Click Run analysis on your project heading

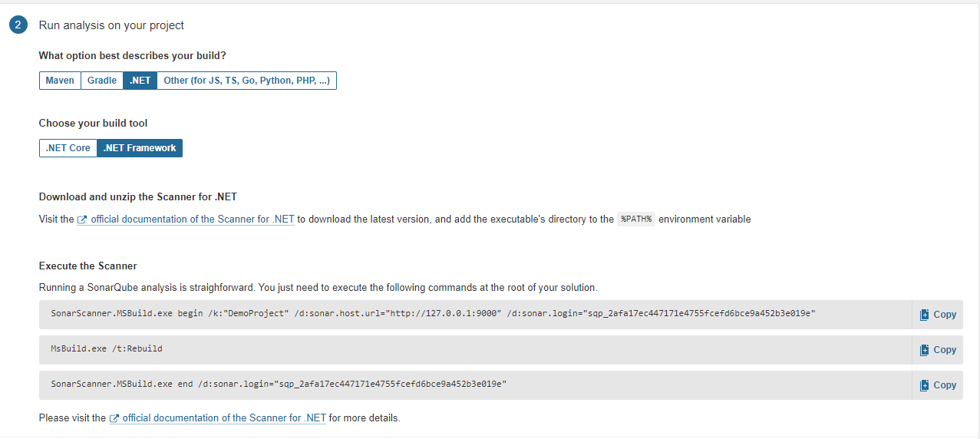[111, 25]
